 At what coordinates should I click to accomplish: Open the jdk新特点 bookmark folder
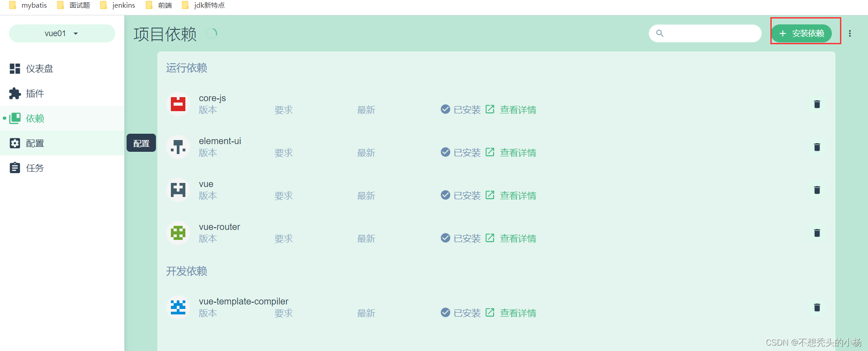pyautogui.click(x=203, y=5)
